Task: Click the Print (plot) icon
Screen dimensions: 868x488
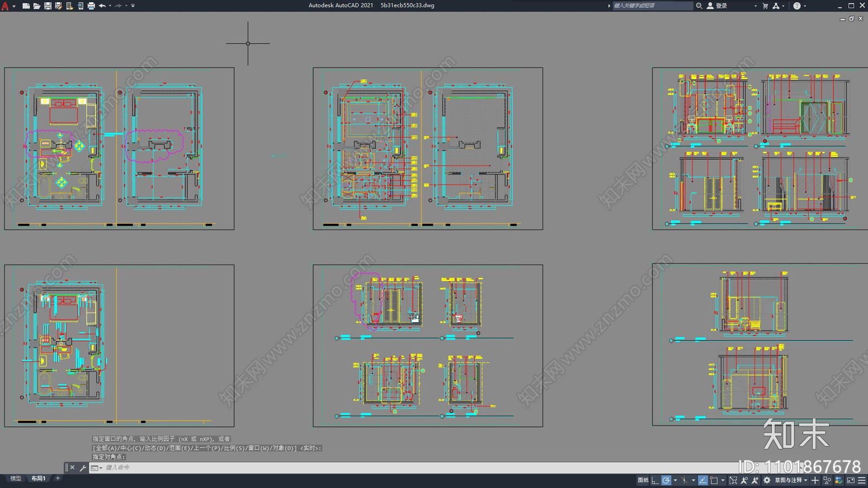Action: click(91, 6)
